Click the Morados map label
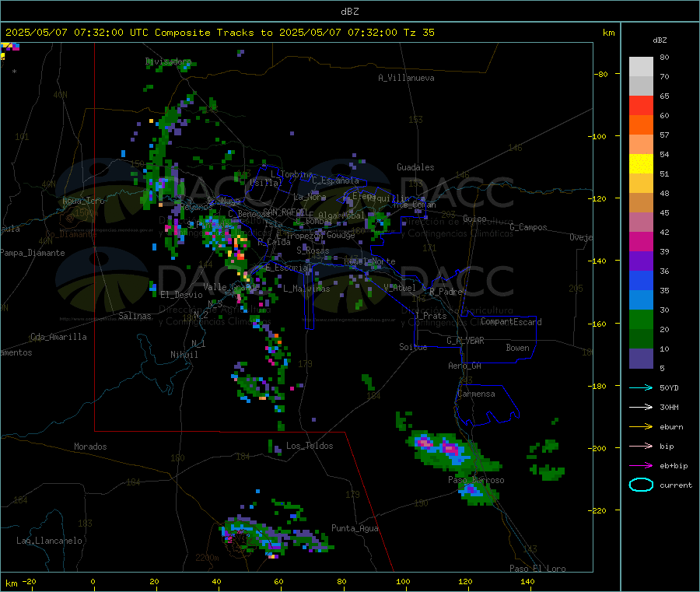The height and width of the screenshot is (592, 700). point(90,447)
